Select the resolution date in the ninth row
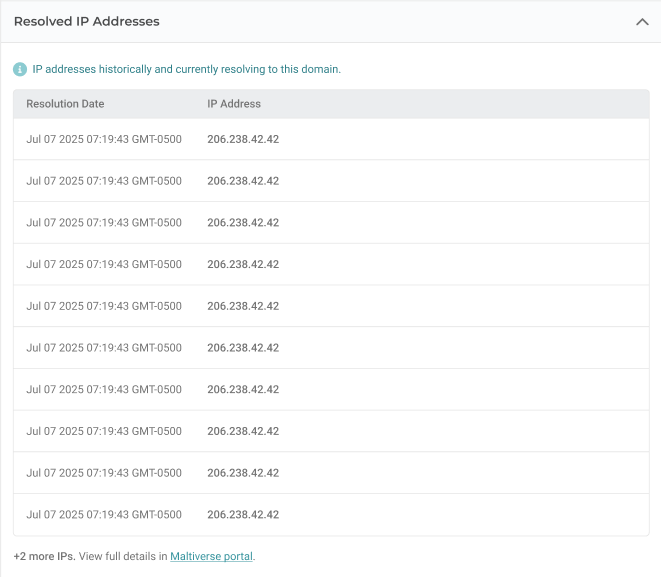661x577 pixels. pyautogui.click(x=104, y=473)
